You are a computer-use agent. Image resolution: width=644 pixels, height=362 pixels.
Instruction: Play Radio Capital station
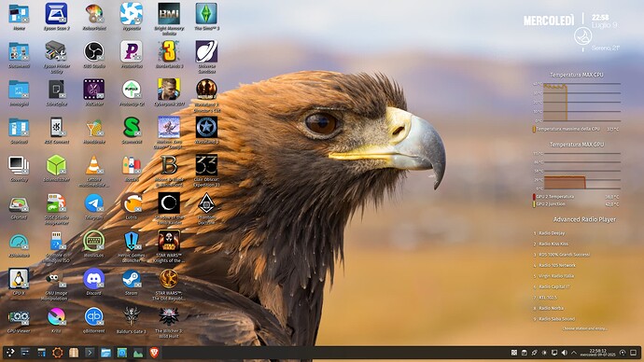(553, 286)
